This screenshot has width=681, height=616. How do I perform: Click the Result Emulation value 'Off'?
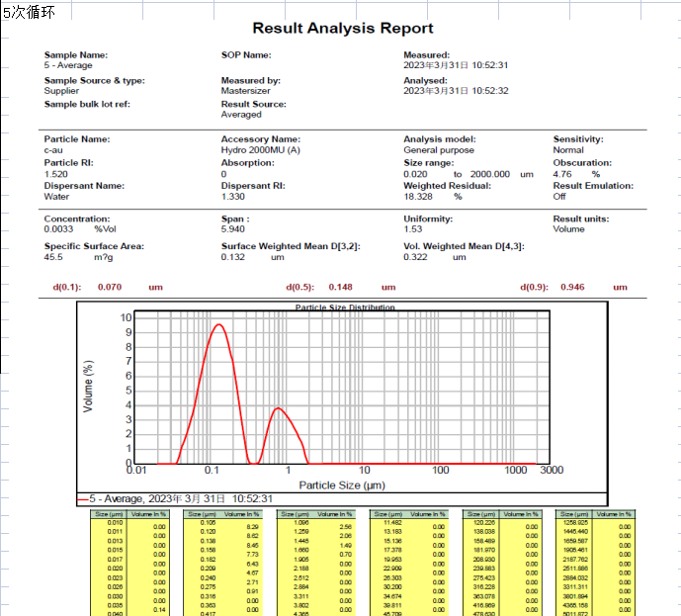click(x=559, y=197)
